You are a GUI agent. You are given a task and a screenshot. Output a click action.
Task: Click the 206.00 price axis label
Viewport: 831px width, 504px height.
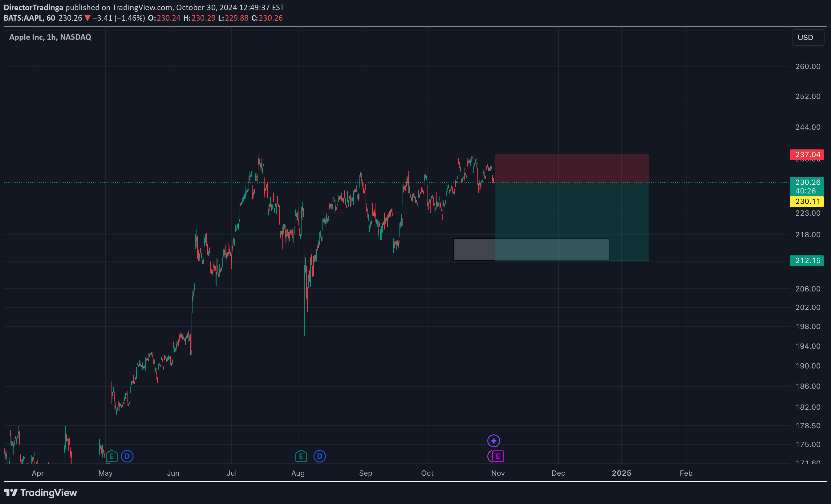point(808,289)
